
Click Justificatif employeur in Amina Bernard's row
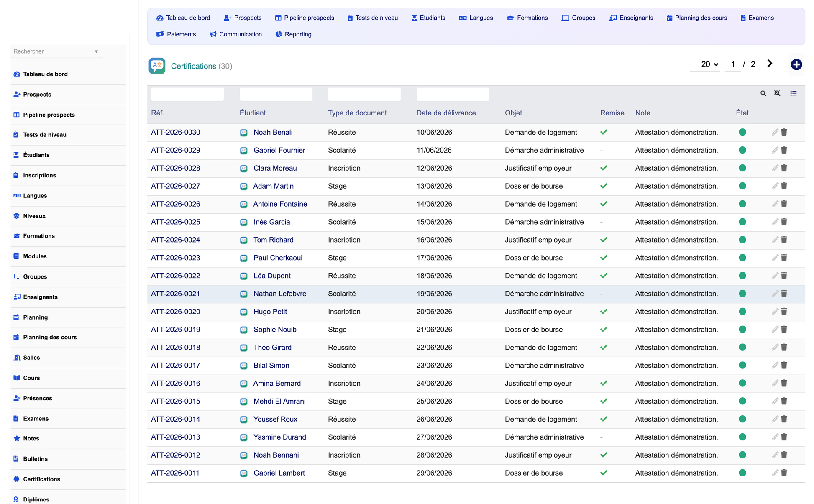pyautogui.click(x=538, y=384)
